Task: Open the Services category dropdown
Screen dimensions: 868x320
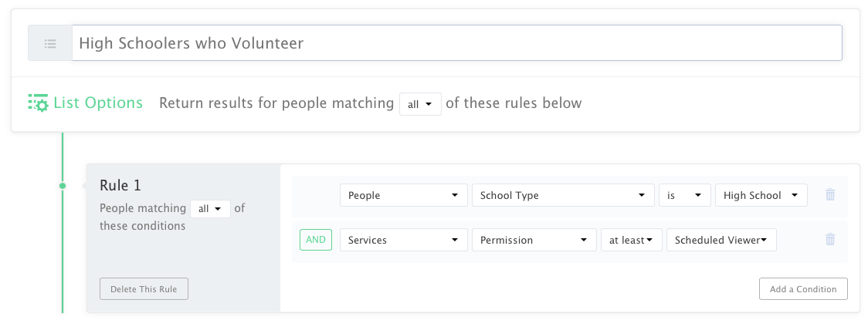Action: 403,241
